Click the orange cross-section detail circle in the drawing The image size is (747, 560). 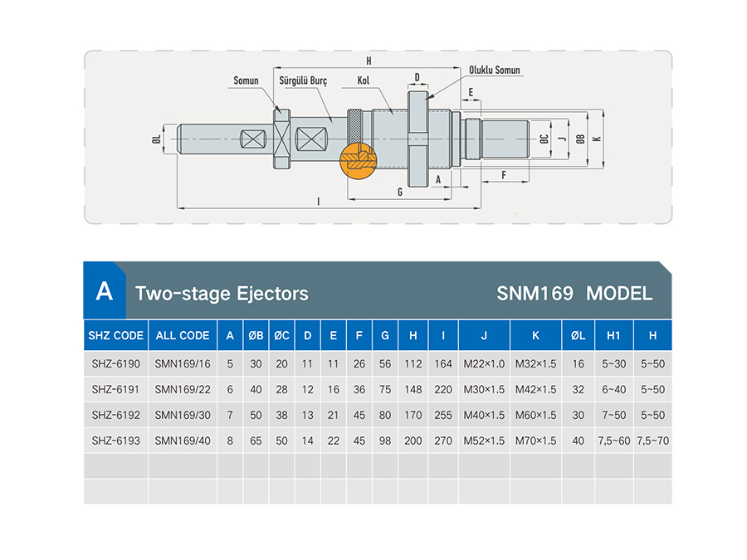[x=359, y=160]
